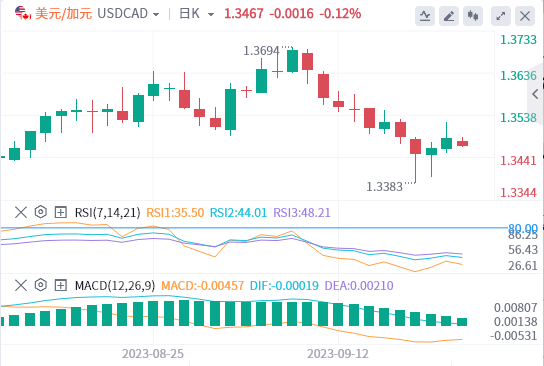544x366 pixels.
Task: Click the 2023-09-12 date marker
Action: [x=338, y=354]
